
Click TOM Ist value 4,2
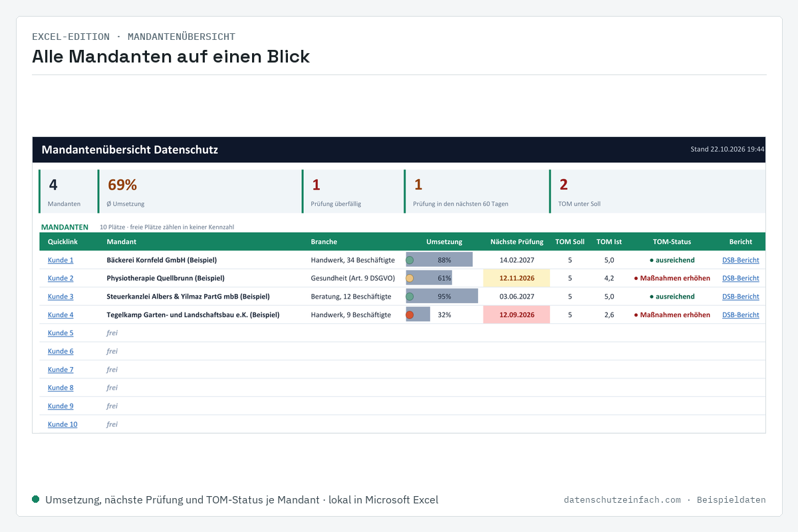pyautogui.click(x=609, y=278)
